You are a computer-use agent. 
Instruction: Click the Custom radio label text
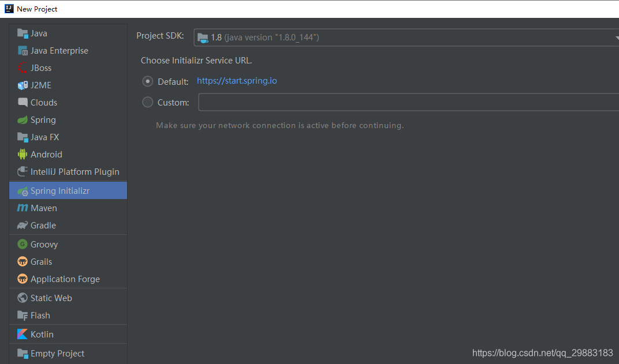click(x=173, y=103)
